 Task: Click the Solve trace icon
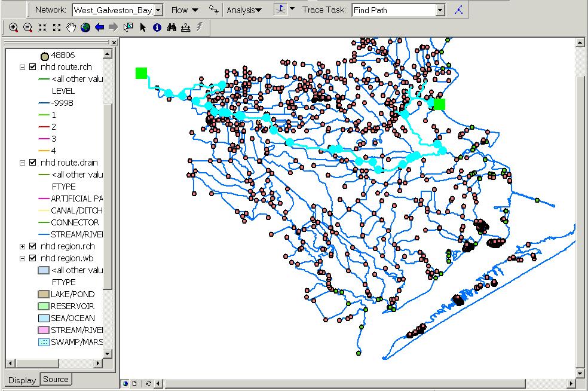pyautogui.click(x=458, y=10)
